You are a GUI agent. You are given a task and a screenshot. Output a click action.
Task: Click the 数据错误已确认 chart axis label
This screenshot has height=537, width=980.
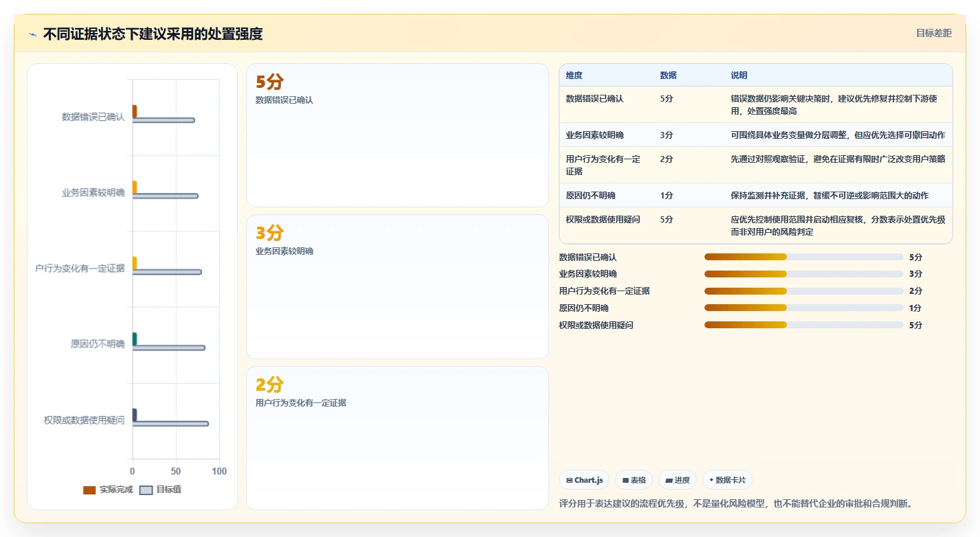pos(93,117)
